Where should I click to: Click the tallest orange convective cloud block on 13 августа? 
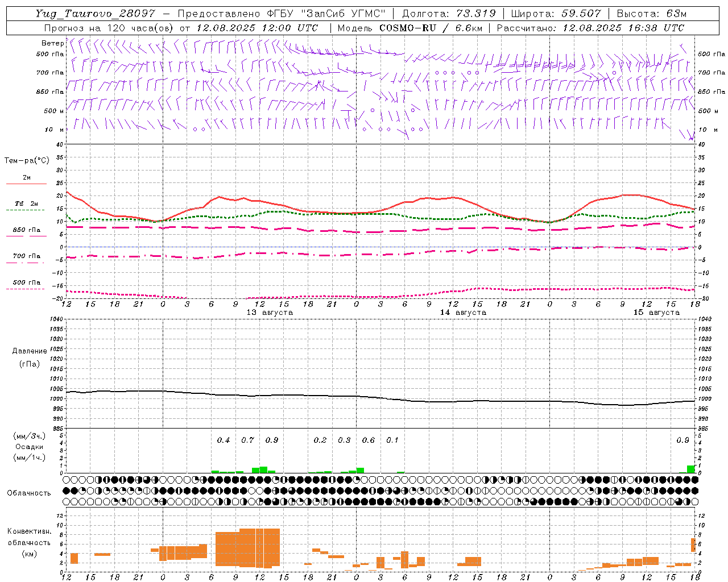pos(259,548)
